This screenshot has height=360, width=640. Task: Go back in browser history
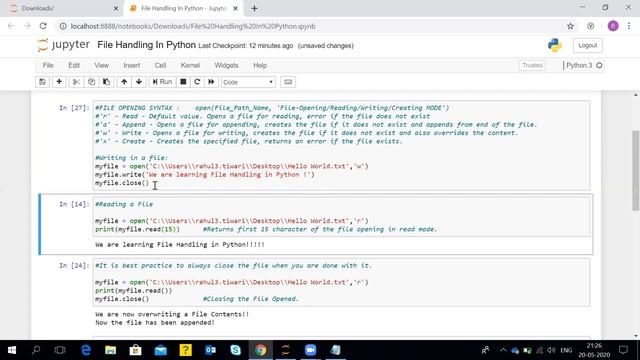pos(11,26)
